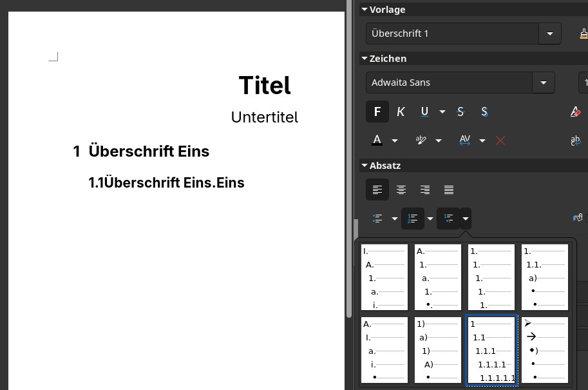
Task: Click the font color swatch A icon
Action: coord(377,140)
